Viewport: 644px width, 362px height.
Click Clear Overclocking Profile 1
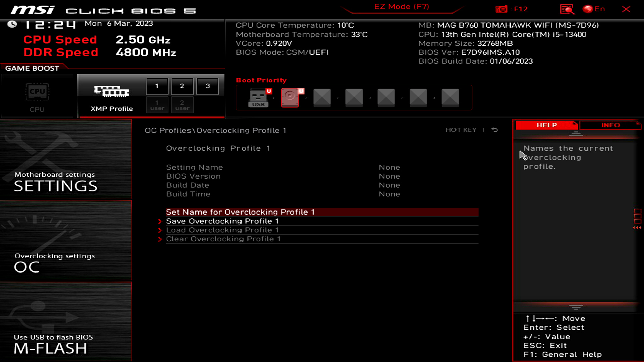pyautogui.click(x=223, y=239)
